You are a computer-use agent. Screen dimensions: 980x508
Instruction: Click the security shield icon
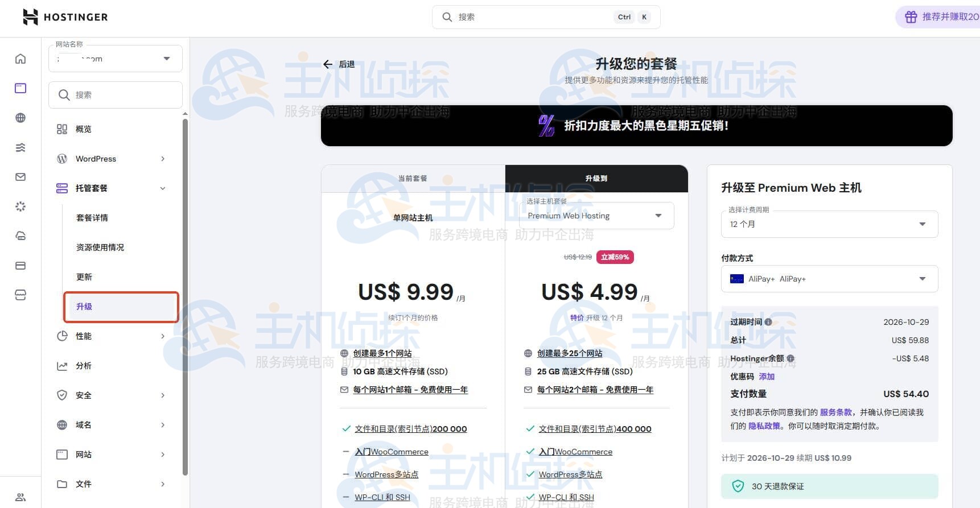tap(62, 395)
